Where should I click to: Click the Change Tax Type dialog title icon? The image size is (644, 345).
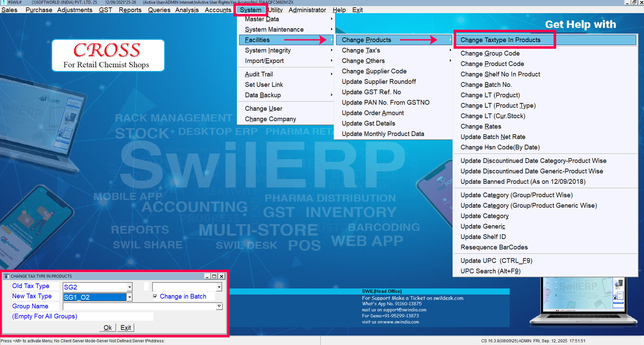pyautogui.click(x=6, y=276)
